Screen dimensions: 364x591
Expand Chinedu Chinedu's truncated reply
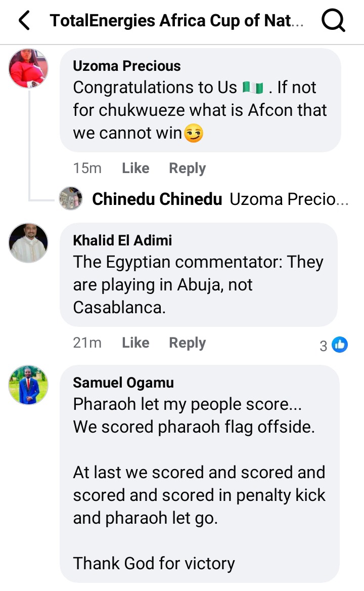click(x=289, y=199)
